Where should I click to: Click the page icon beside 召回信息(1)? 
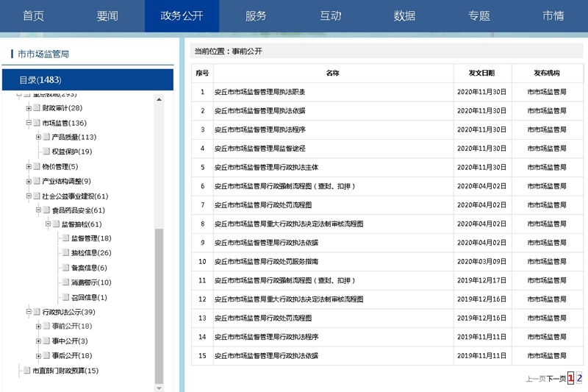pyautogui.click(x=65, y=297)
